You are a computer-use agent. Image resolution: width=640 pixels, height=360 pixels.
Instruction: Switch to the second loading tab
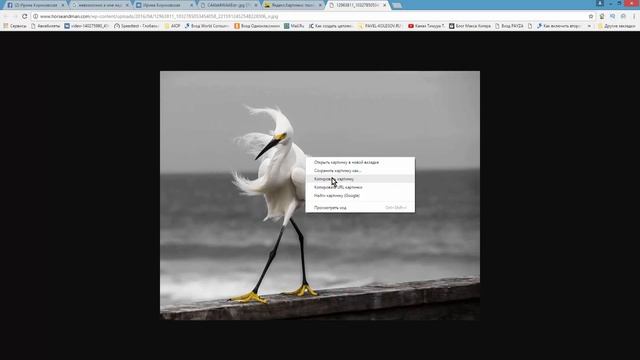pos(100,5)
